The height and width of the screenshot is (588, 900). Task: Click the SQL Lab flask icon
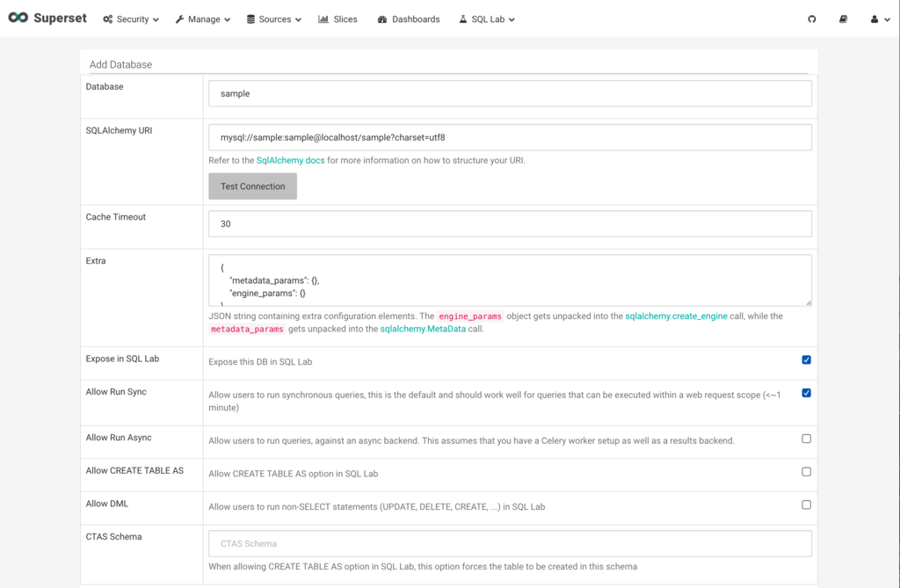click(462, 19)
